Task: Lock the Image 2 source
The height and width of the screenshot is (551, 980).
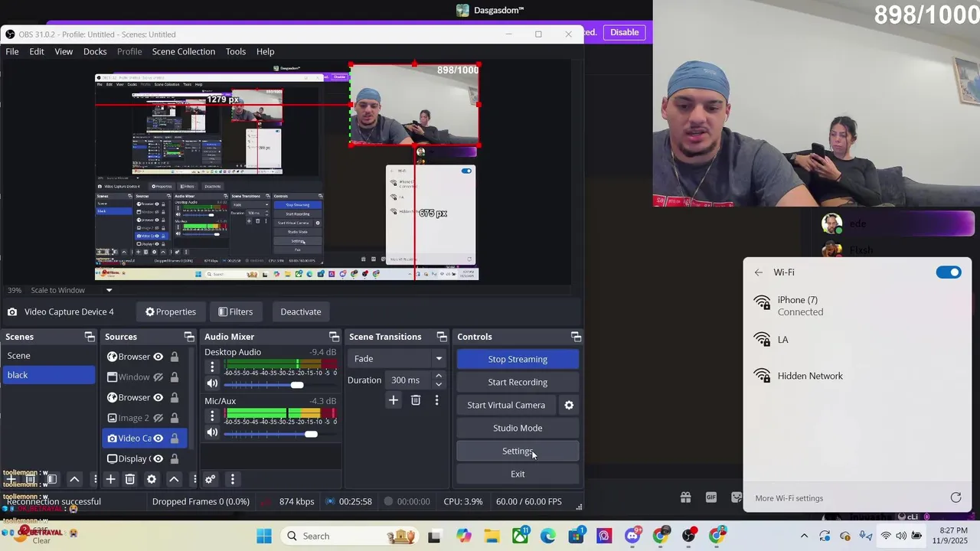Action: (175, 418)
